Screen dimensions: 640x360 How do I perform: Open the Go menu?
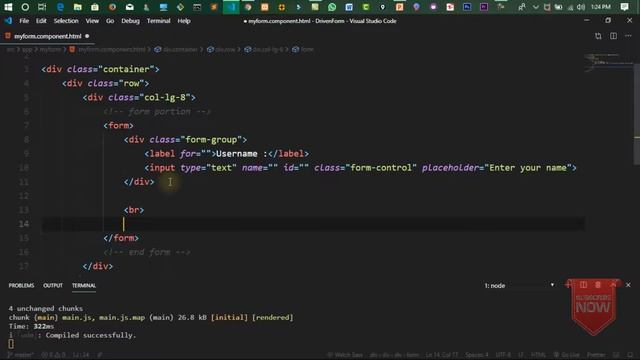coord(110,21)
